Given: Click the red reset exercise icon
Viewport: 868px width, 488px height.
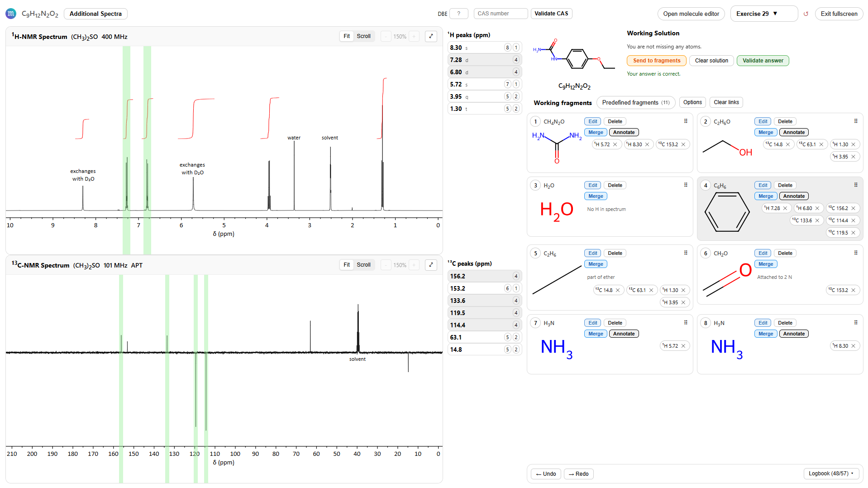Looking at the screenshot, I should click(x=806, y=14).
